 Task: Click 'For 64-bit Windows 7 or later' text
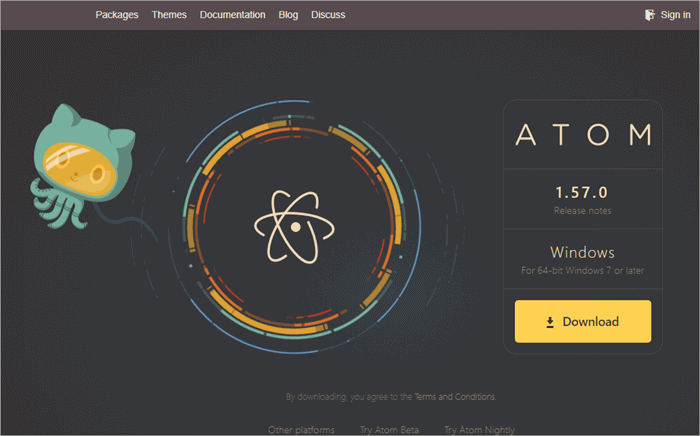pos(582,270)
